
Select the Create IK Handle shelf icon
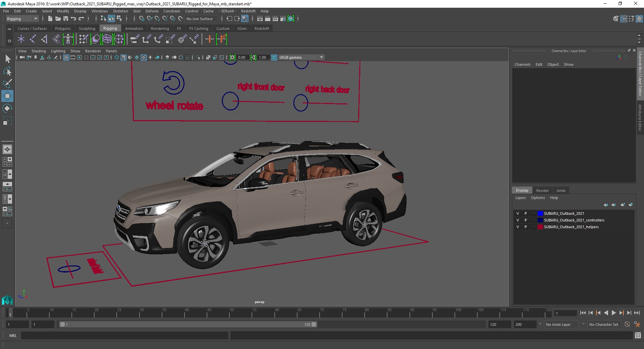44,39
